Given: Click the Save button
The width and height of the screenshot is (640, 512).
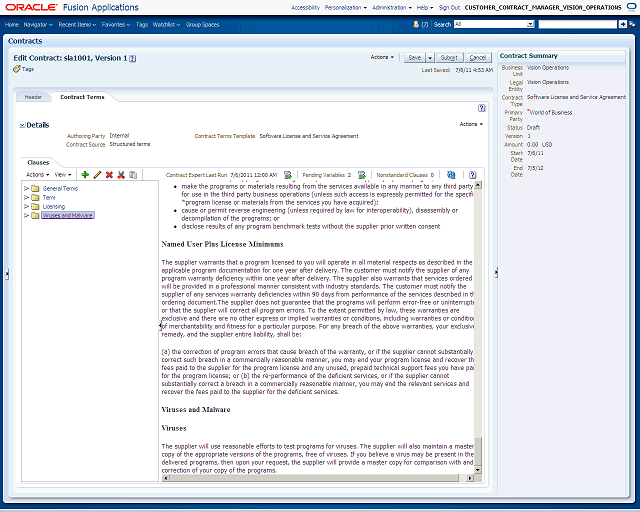Looking at the screenshot, I should tap(415, 58).
